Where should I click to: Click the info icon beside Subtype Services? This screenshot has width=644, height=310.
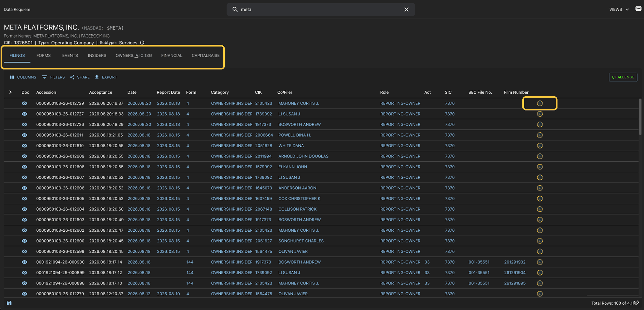tap(142, 43)
